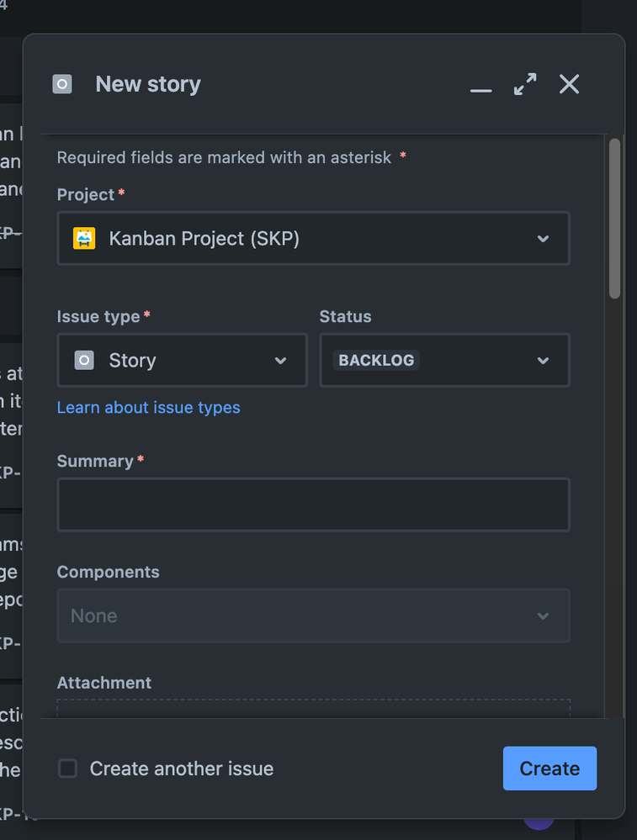Tick the "Create another issue" checkbox
The height and width of the screenshot is (840, 637).
click(67, 769)
